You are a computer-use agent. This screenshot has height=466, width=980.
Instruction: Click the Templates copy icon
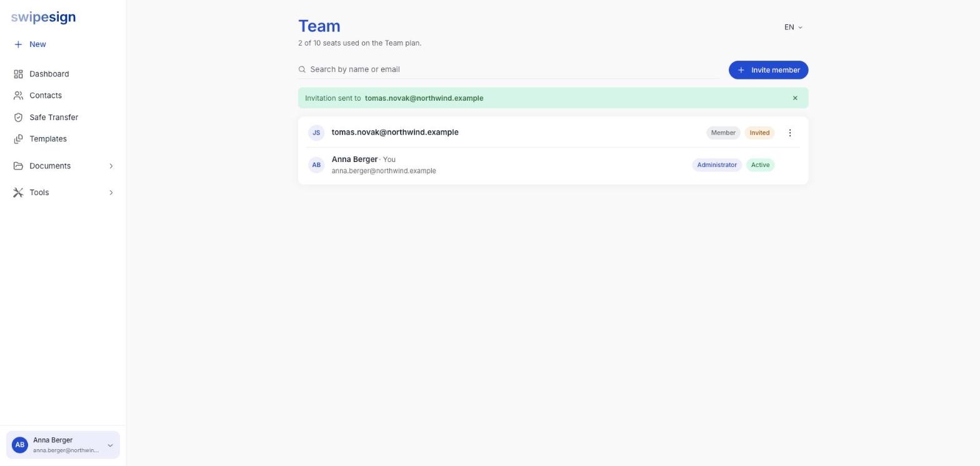tap(18, 139)
